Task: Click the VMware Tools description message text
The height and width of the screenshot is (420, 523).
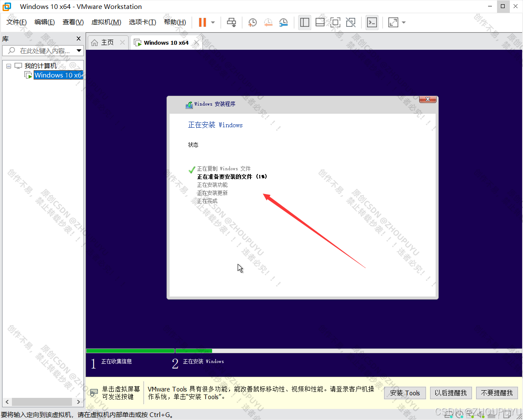Action: (261, 393)
